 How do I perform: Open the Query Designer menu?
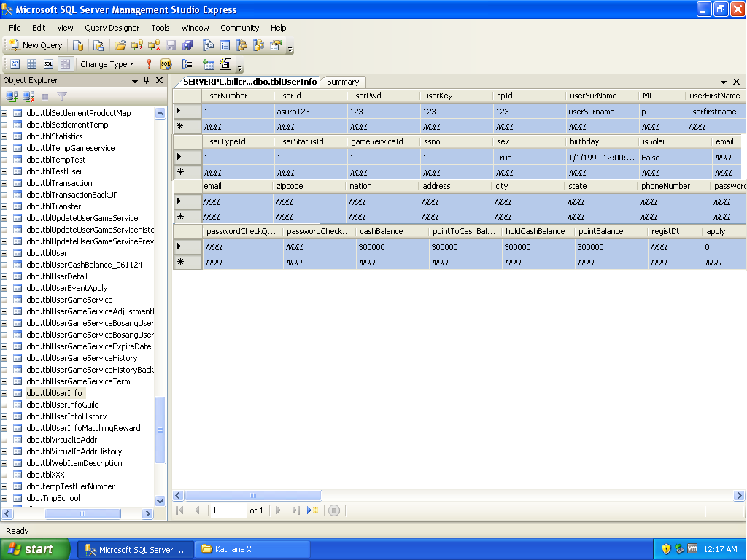(x=112, y=28)
